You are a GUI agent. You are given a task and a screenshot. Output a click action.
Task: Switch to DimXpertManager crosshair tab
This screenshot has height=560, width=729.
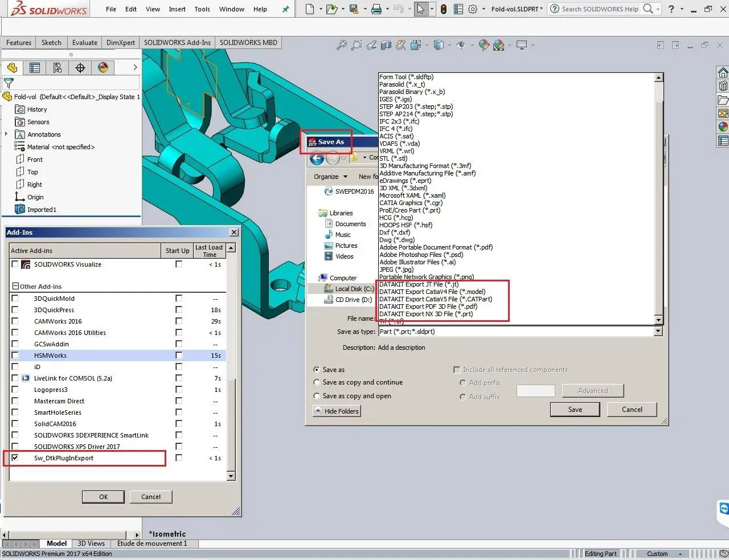coord(80,68)
